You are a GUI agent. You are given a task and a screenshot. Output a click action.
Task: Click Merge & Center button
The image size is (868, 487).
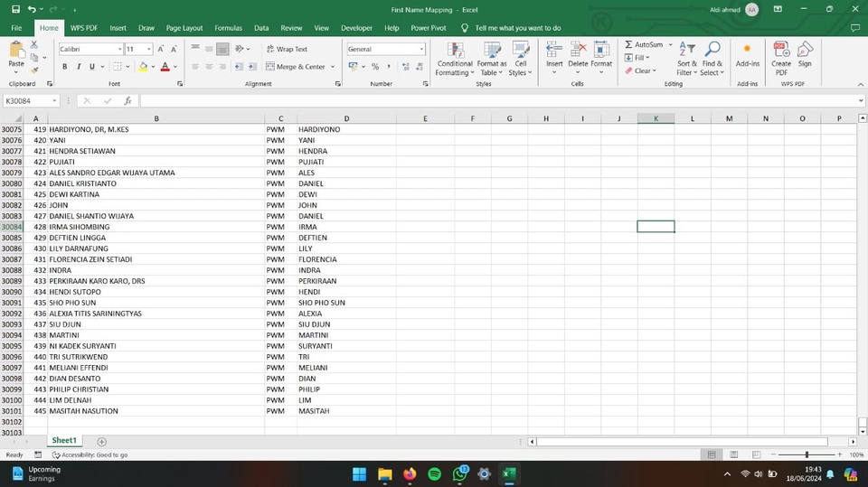coord(296,67)
